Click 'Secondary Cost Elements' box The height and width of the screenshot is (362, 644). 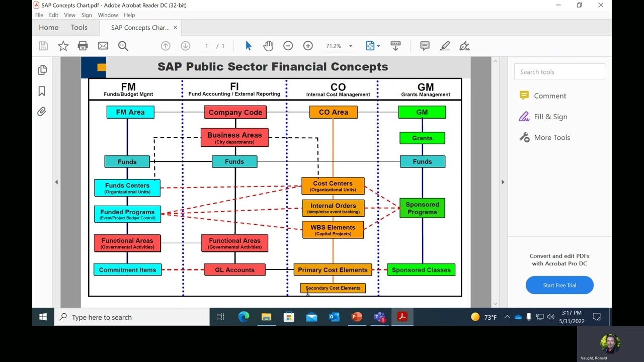(333, 288)
